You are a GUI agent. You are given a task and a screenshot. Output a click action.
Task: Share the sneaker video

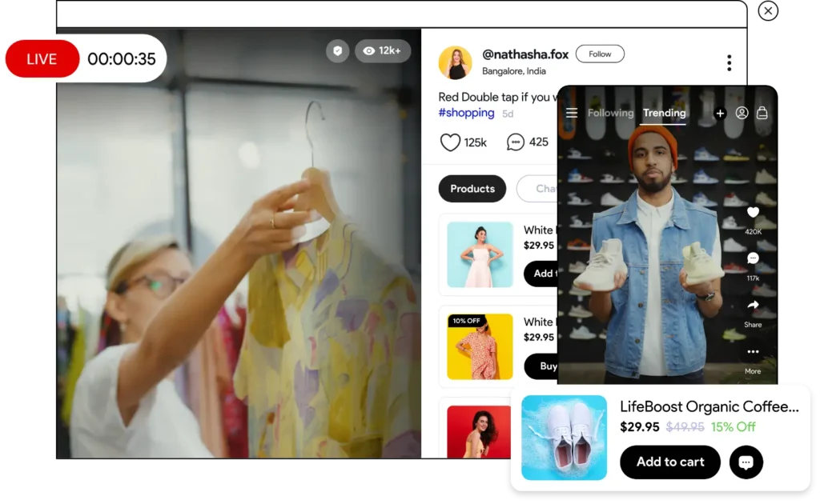tap(753, 306)
